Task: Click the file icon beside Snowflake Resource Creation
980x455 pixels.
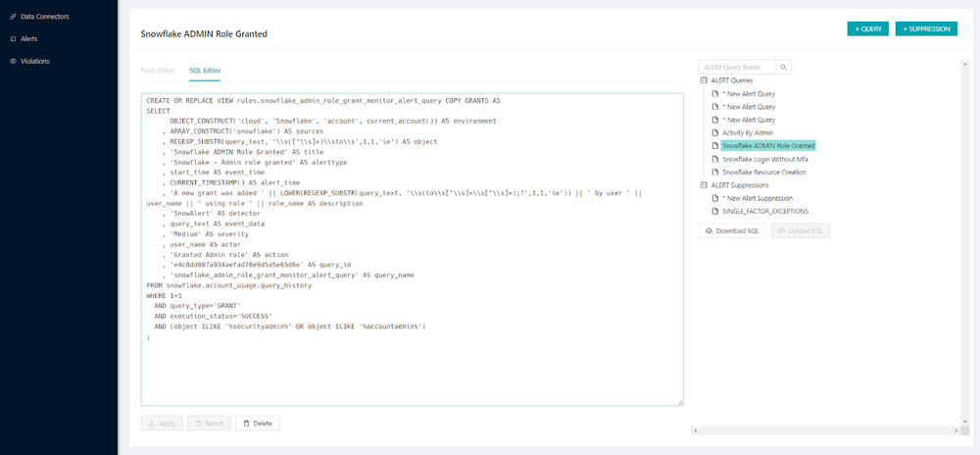Action: (715, 172)
